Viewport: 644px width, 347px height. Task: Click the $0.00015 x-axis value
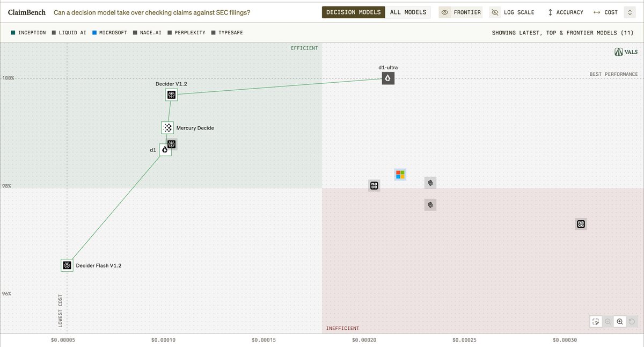pos(264,339)
